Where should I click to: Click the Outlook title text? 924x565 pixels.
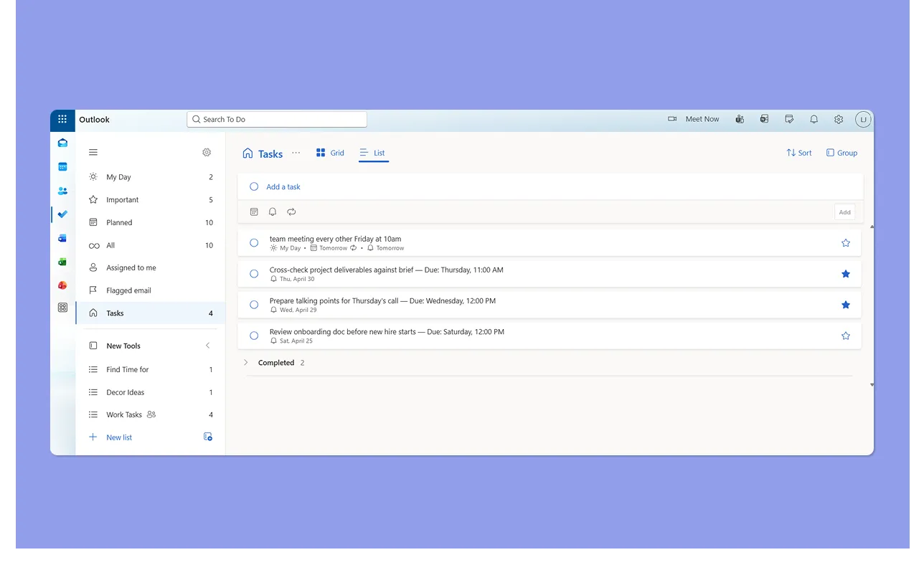tap(94, 120)
